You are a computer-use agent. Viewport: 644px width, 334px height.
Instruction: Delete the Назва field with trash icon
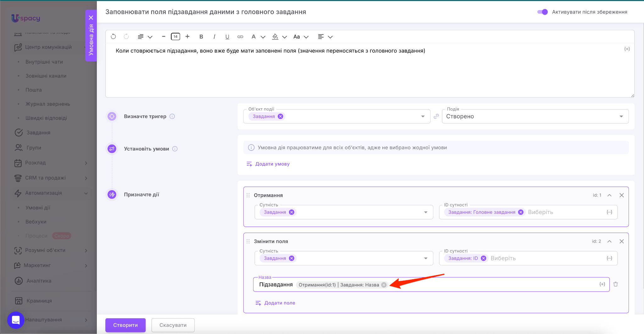616,284
